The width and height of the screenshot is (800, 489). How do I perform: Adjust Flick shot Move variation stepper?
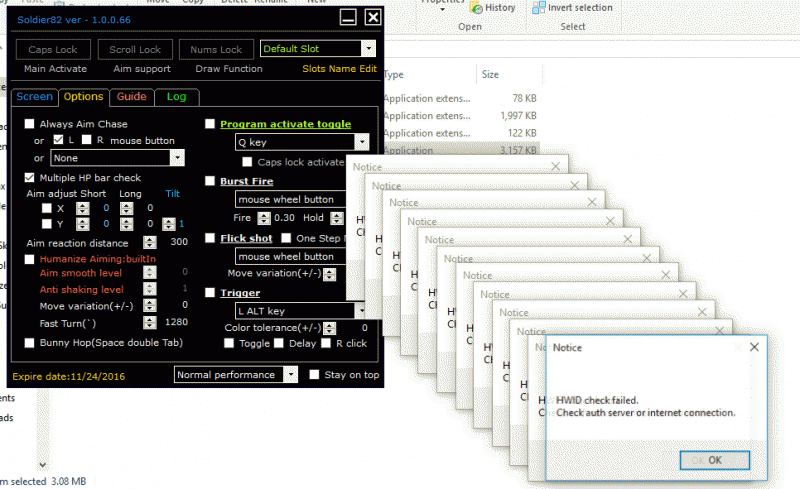[x=330, y=274]
